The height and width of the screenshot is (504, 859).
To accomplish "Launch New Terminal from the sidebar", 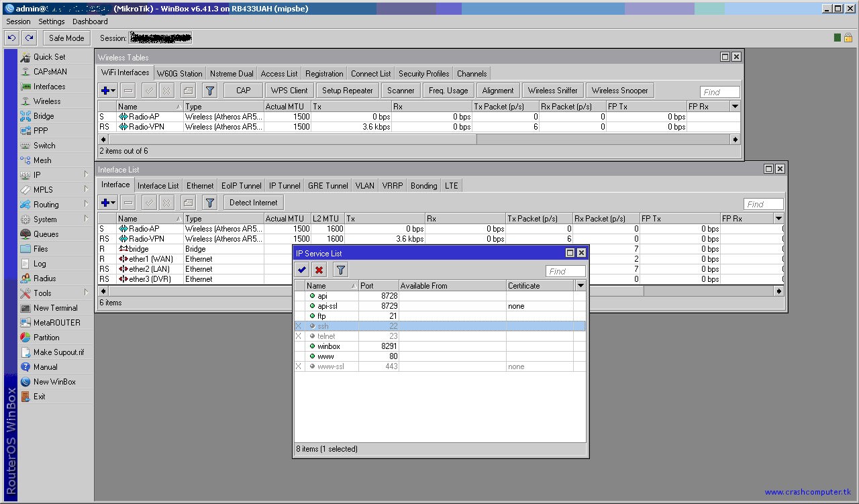I will click(55, 308).
